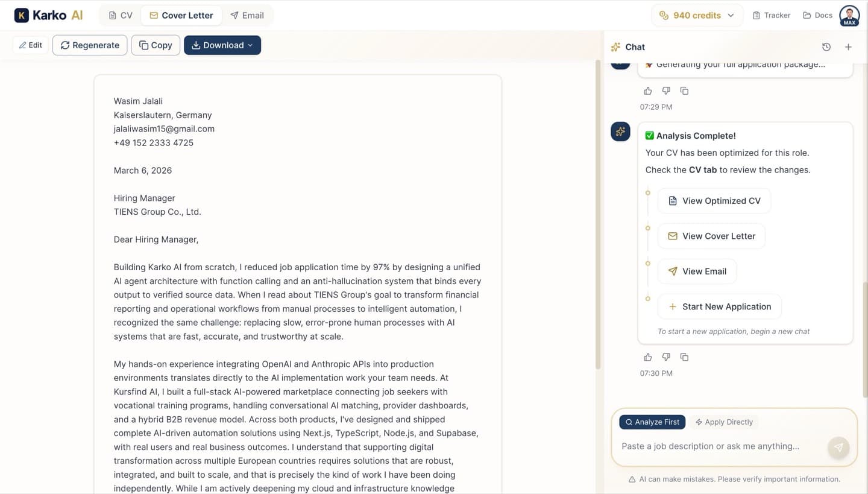Switch to the CV tab
The image size is (868, 494).
(x=119, y=15)
